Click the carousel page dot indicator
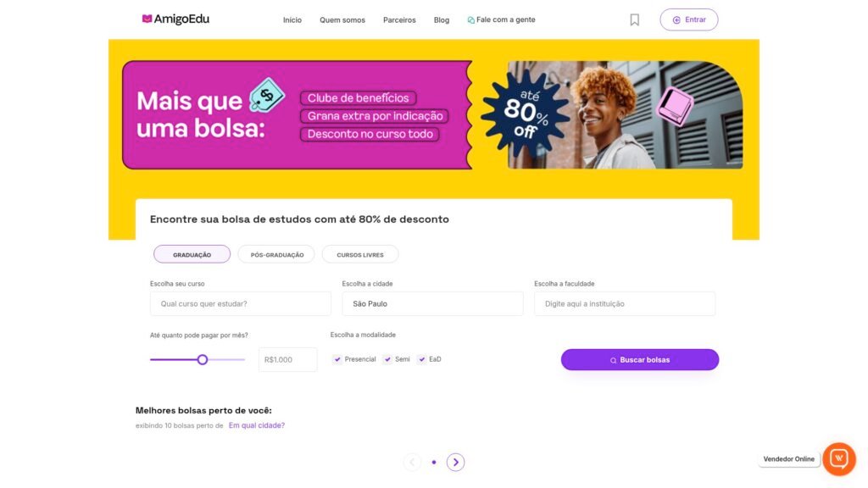The width and height of the screenshot is (868, 488). pyautogui.click(x=434, y=462)
